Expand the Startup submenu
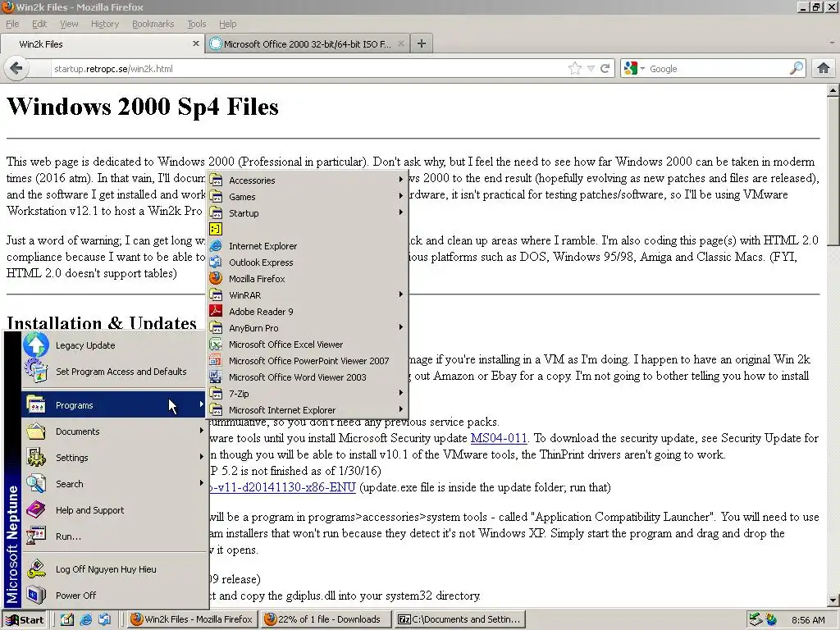840x630 pixels. click(307, 213)
